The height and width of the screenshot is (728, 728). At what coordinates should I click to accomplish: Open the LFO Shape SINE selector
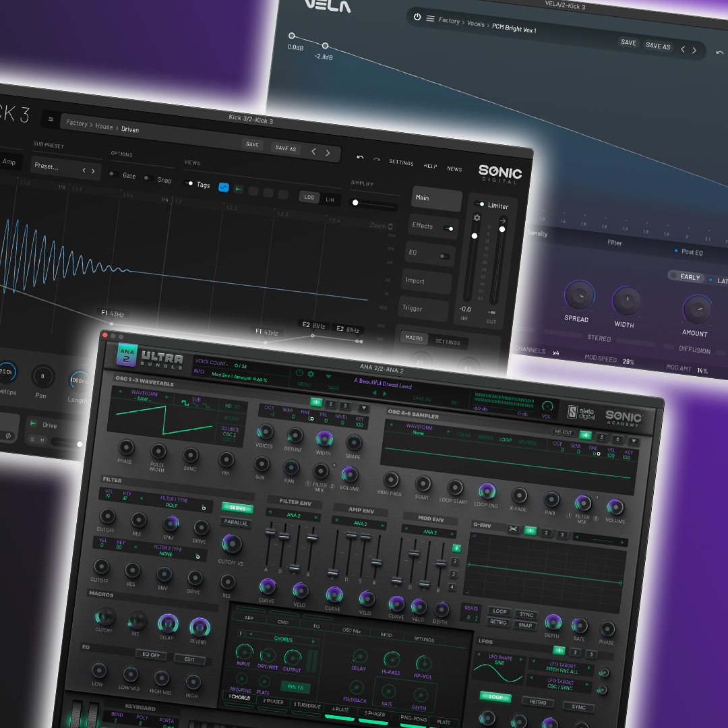point(499,660)
